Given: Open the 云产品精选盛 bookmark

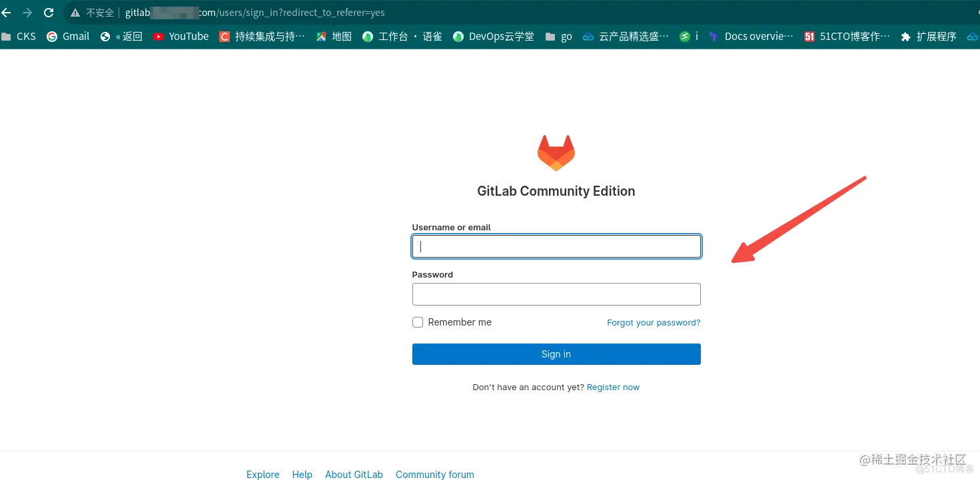Looking at the screenshot, I should pos(626,37).
